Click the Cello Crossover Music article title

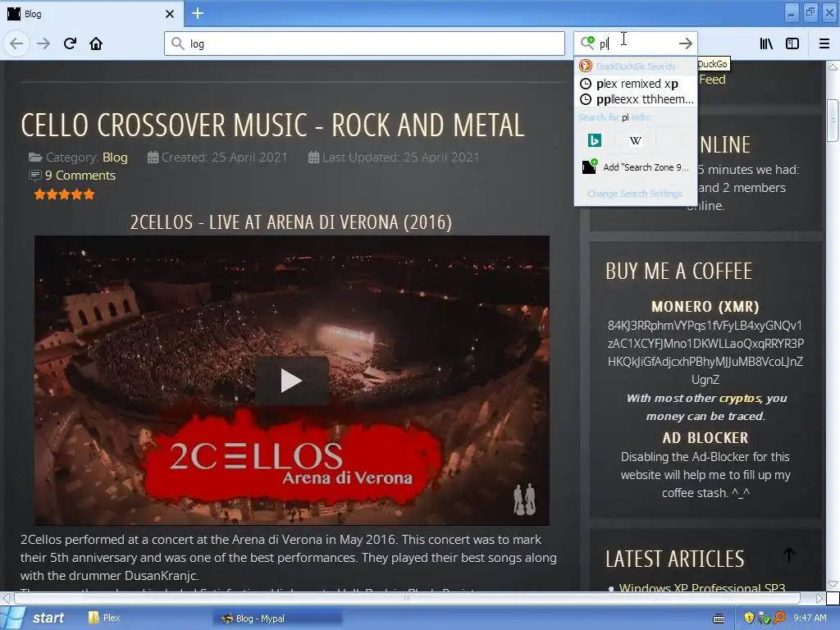[x=272, y=126]
